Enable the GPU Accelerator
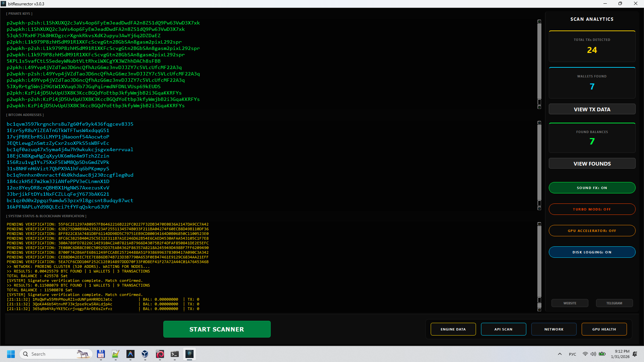This screenshot has height=362, width=644. [x=592, y=230]
